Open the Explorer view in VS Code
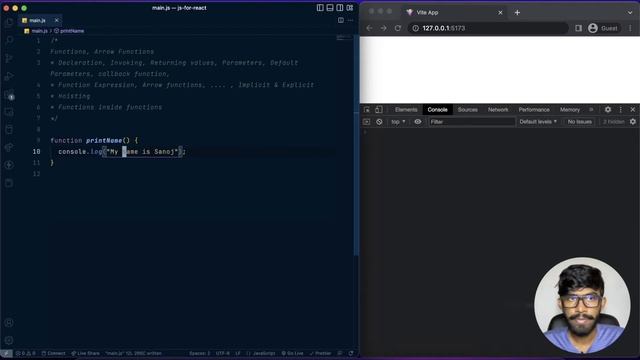Image resolution: width=640 pixels, height=360 pixels. [9, 22]
